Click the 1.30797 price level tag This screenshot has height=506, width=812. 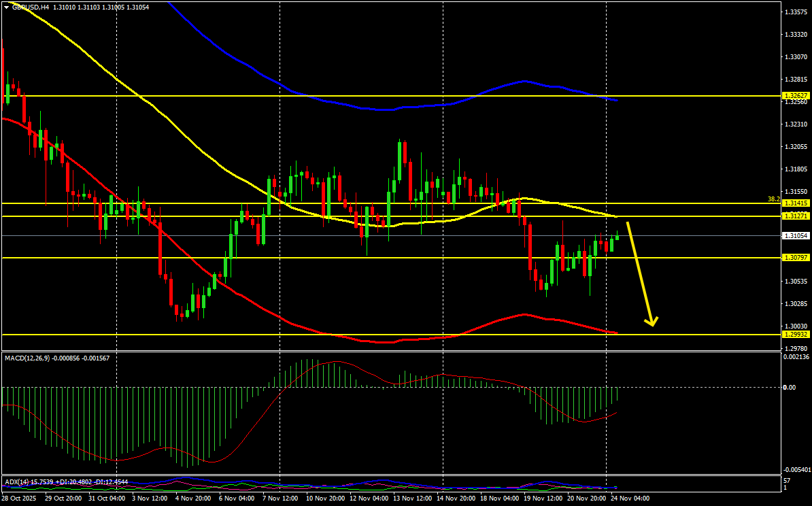tap(796, 257)
